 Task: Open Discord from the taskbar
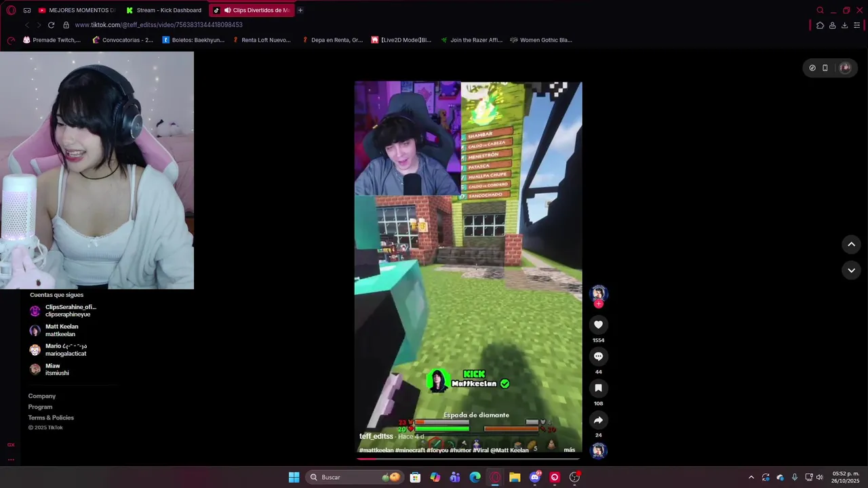click(535, 477)
